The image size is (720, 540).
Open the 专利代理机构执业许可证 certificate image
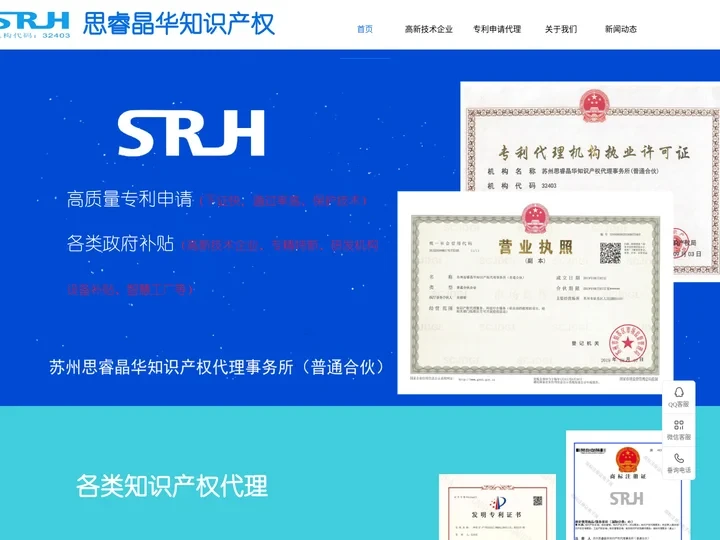[x=590, y=138]
